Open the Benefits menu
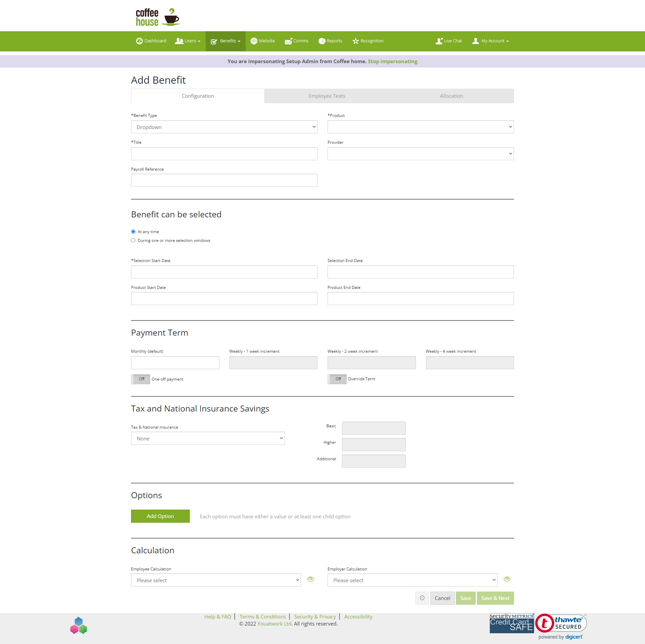The image size is (645, 644). pyautogui.click(x=225, y=41)
